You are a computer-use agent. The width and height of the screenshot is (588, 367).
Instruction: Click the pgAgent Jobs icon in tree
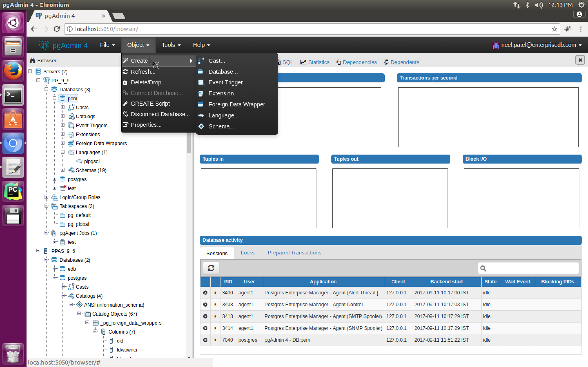pos(54,233)
